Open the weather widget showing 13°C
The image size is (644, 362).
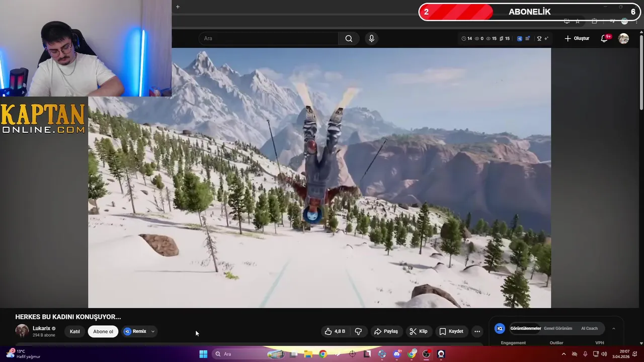(23, 354)
